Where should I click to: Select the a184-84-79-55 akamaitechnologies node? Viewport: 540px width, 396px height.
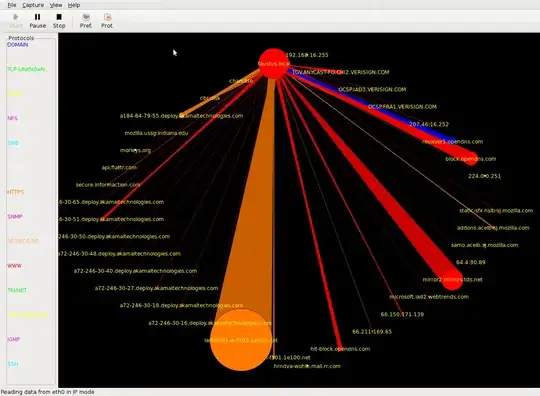[181, 116]
